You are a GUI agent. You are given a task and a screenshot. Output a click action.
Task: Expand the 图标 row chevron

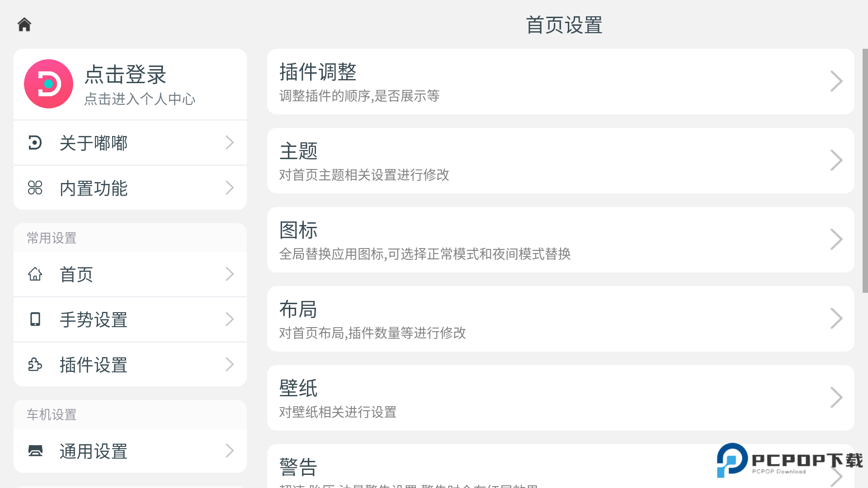click(x=836, y=240)
